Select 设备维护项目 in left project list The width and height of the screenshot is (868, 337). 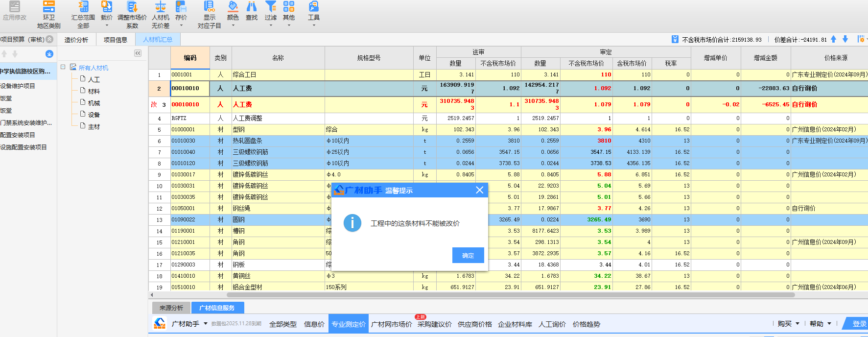[x=18, y=86]
